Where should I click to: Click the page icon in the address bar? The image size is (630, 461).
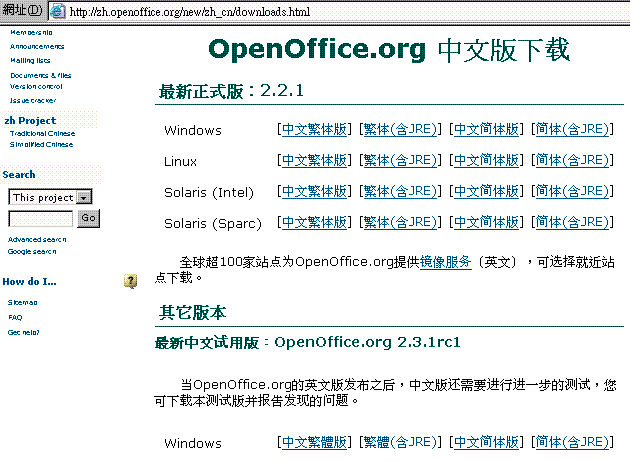pyautogui.click(x=58, y=11)
